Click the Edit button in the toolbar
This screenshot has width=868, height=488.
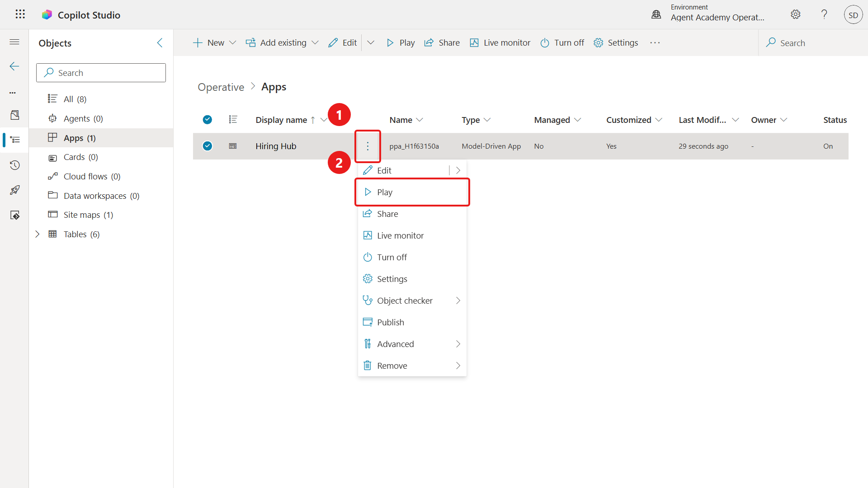343,42
